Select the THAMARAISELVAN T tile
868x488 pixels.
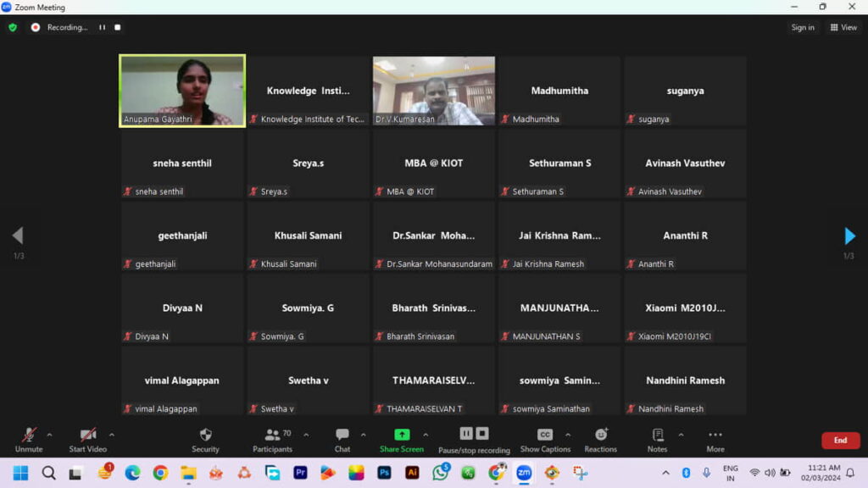point(434,380)
